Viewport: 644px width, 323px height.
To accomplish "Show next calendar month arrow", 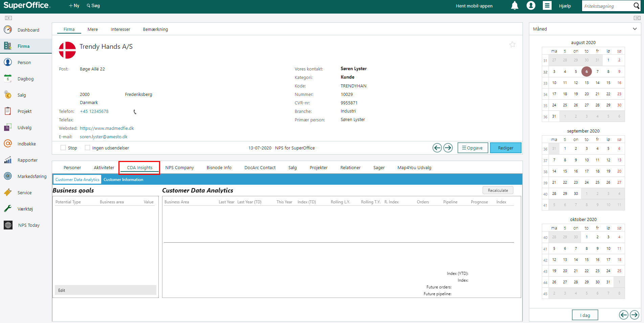I will pyautogui.click(x=635, y=315).
